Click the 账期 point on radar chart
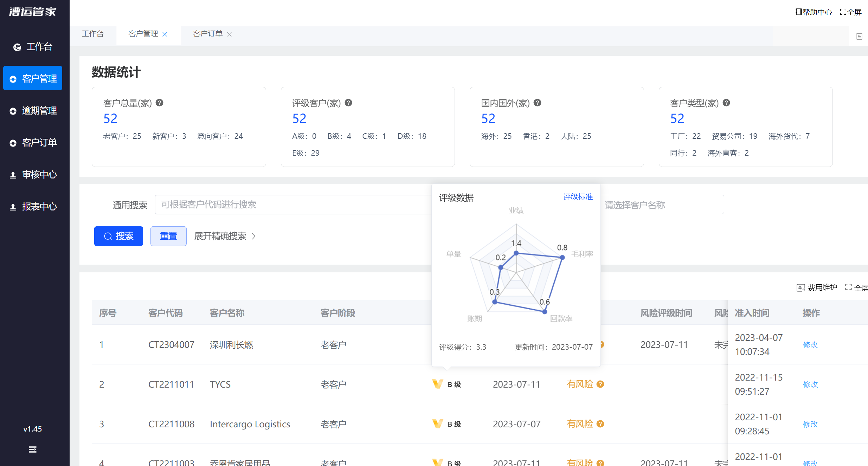868x466 pixels. coord(495,302)
